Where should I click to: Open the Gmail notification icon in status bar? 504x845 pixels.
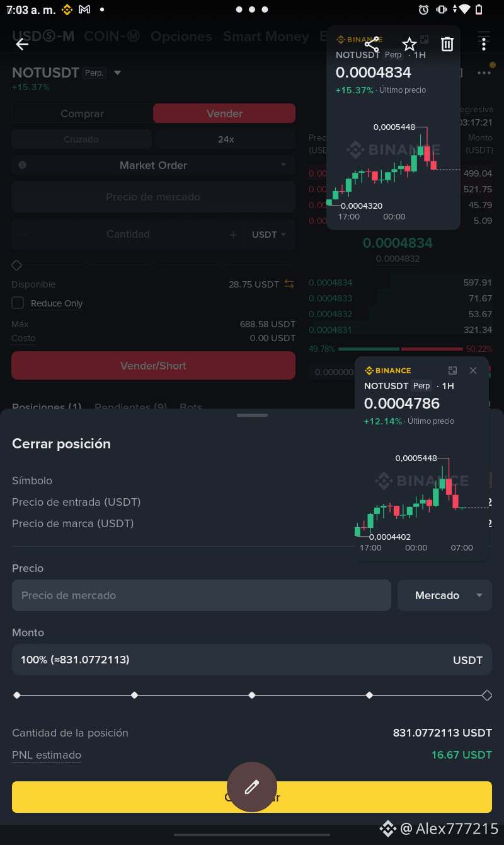84,9
